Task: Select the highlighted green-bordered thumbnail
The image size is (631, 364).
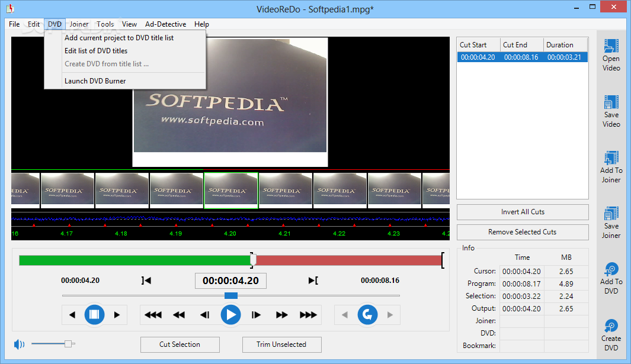Action: pos(231,190)
